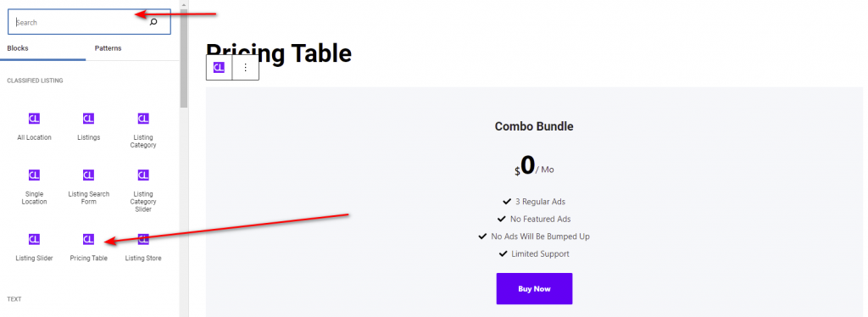The width and height of the screenshot is (868, 317).
Task: Add the Listing Category Slider block
Action: pyautogui.click(x=142, y=191)
